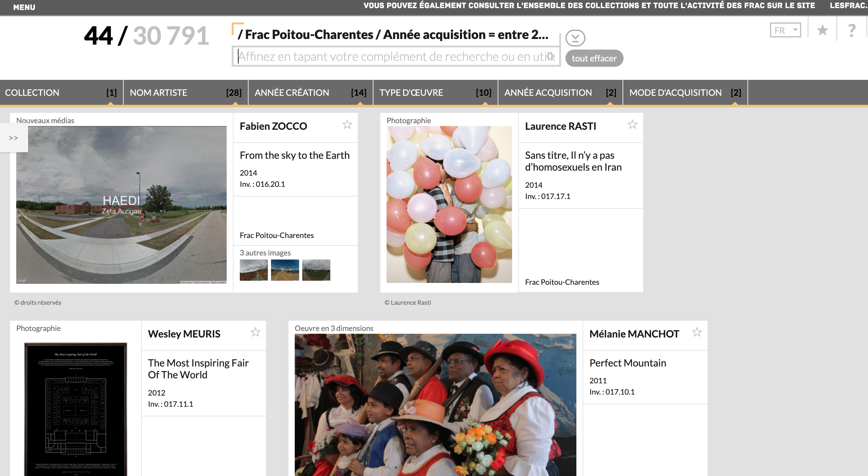Star the Wesley MEURIS artwork
Screen dimensions: 868x476
(x=255, y=332)
